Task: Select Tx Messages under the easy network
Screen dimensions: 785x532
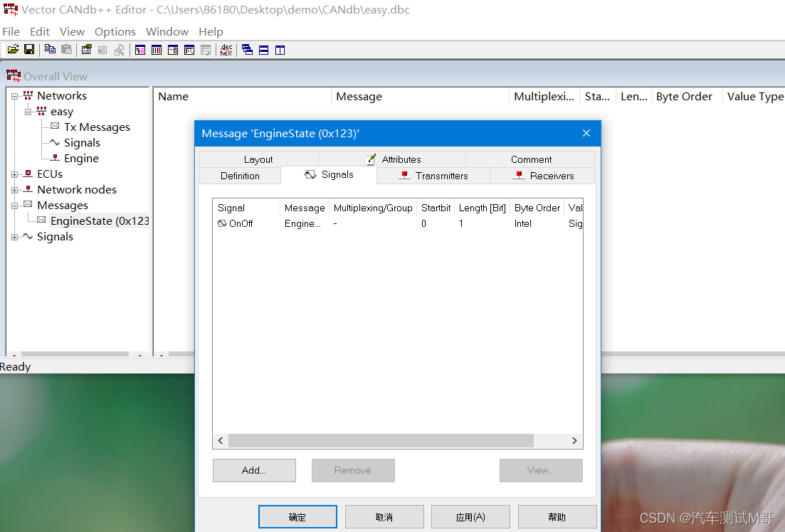Action: [97, 127]
